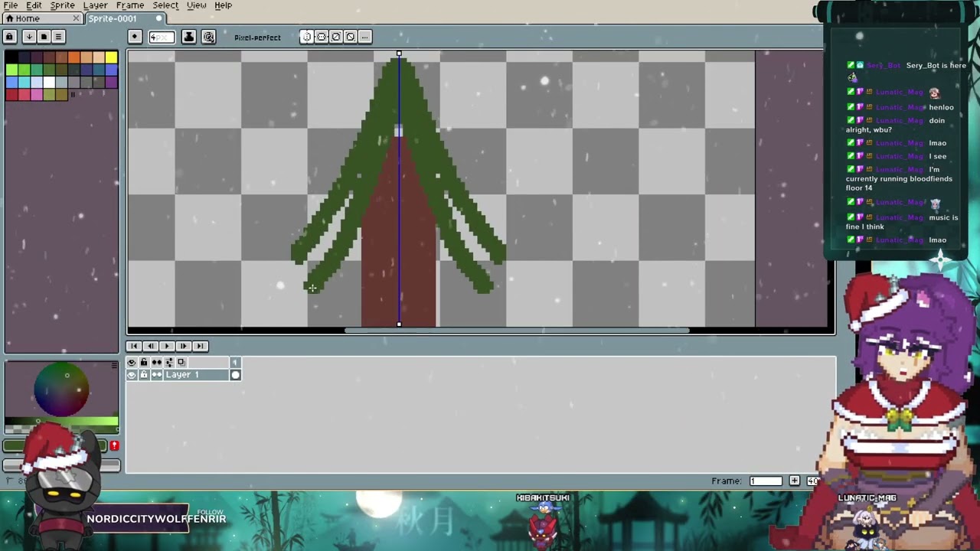Screen dimensions: 980x551
Task: Select the bright green palette swatch
Action: pos(11,70)
